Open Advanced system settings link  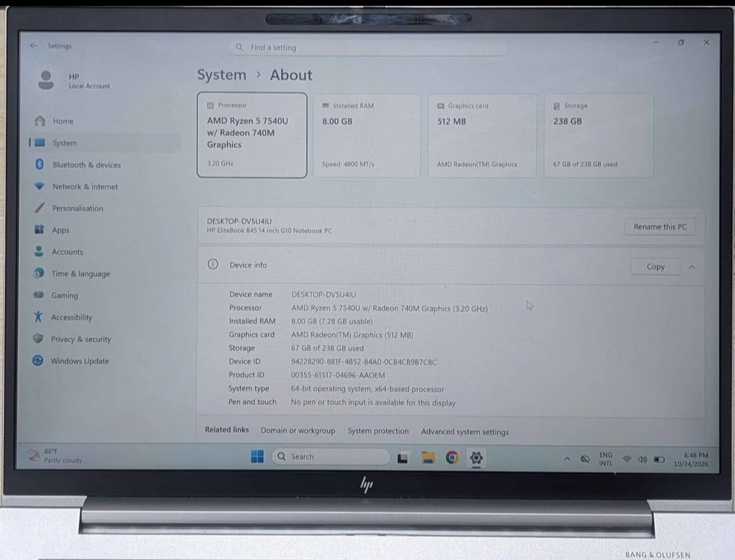(x=465, y=431)
